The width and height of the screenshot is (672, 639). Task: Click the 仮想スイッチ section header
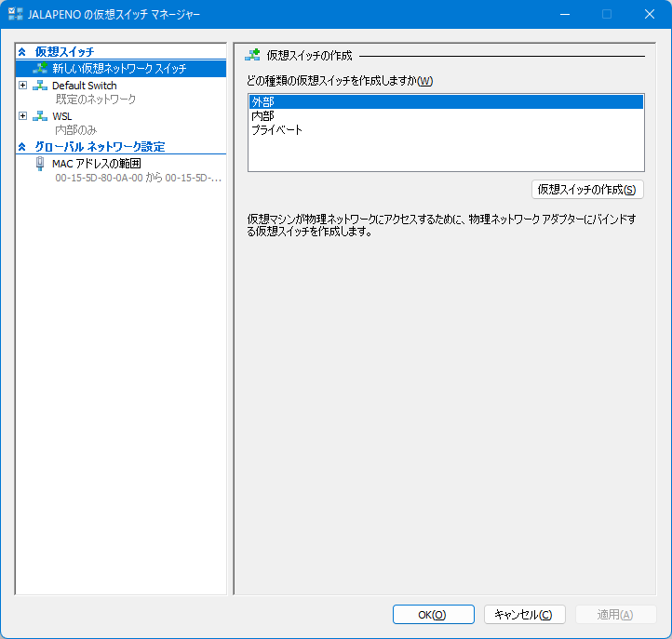[64, 52]
